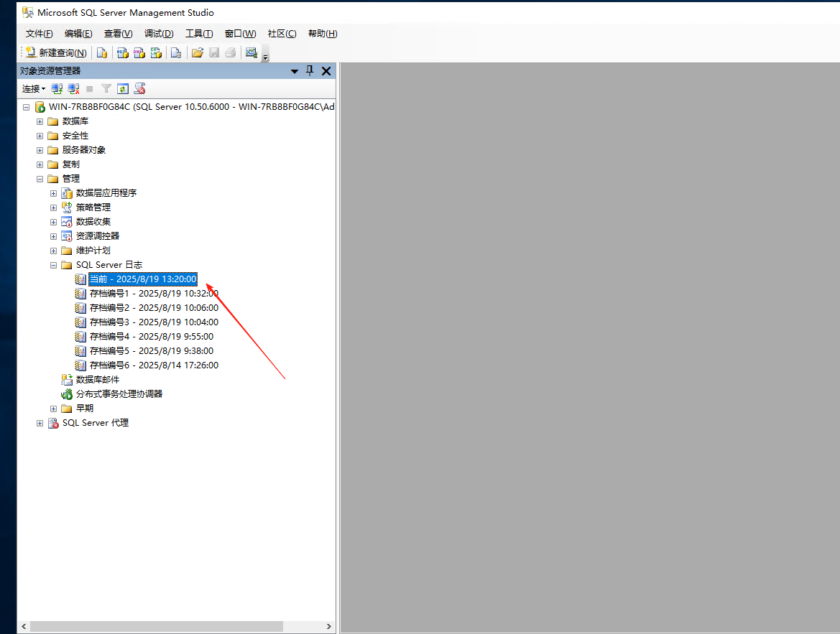Click the 数据层应用程序 icon
This screenshot has width=840, height=634.
point(67,192)
